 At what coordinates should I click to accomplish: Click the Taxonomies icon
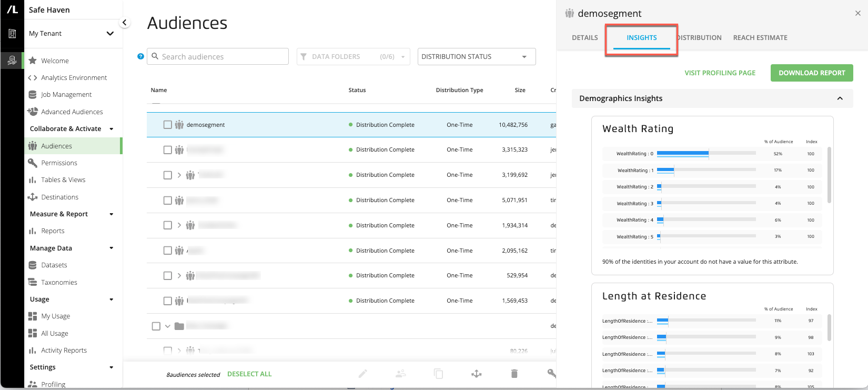pyautogui.click(x=33, y=282)
